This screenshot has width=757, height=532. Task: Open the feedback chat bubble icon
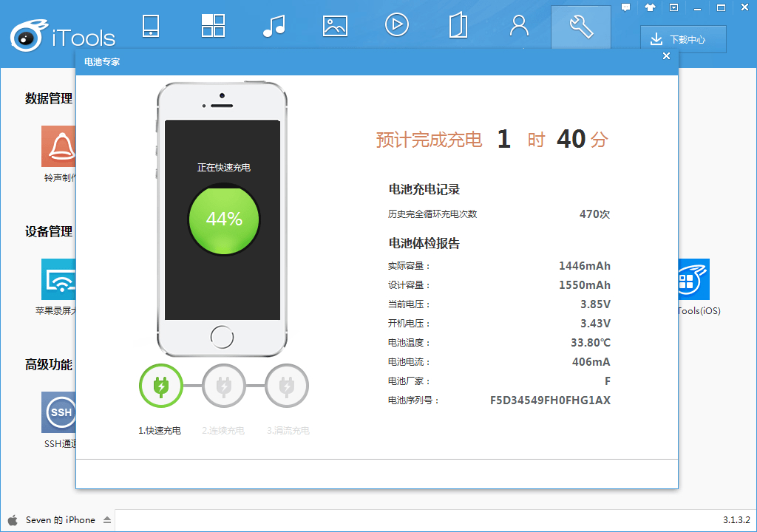(625, 7)
